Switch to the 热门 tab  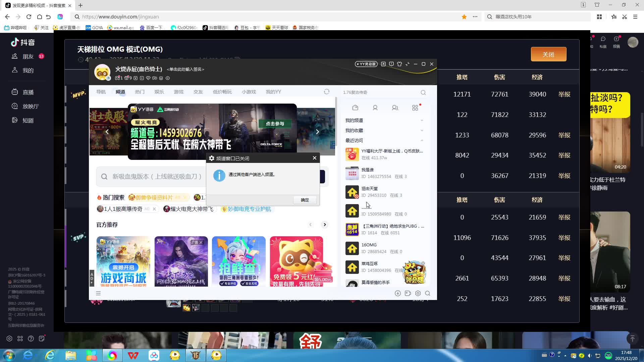pyautogui.click(x=140, y=92)
